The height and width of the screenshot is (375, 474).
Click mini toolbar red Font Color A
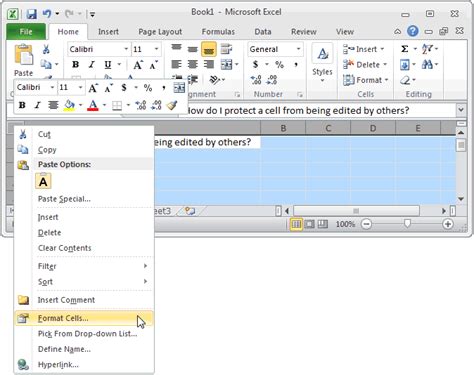93,105
